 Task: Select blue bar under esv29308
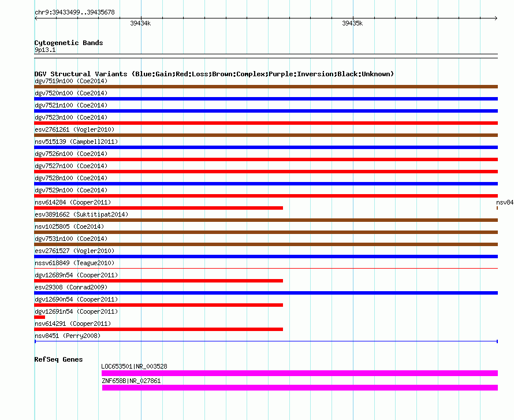click(x=266, y=293)
